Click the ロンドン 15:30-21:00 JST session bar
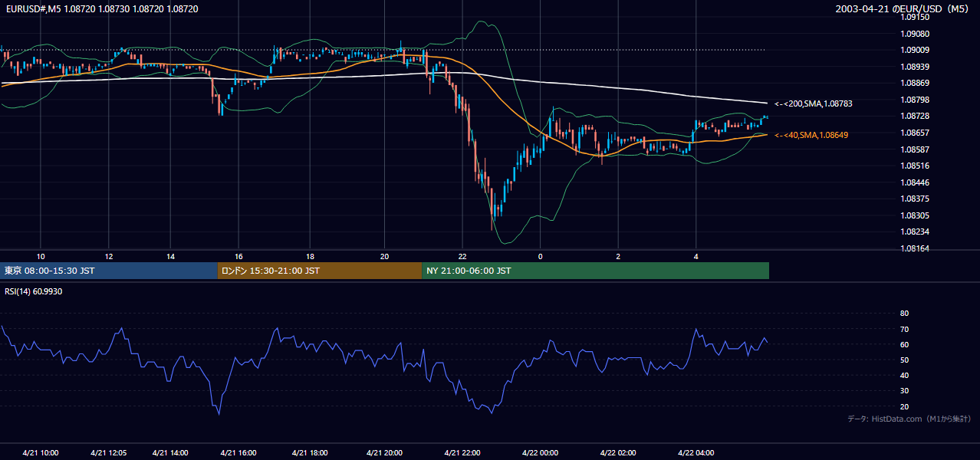The height and width of the screenshot is (460, 980). (320, 271)
